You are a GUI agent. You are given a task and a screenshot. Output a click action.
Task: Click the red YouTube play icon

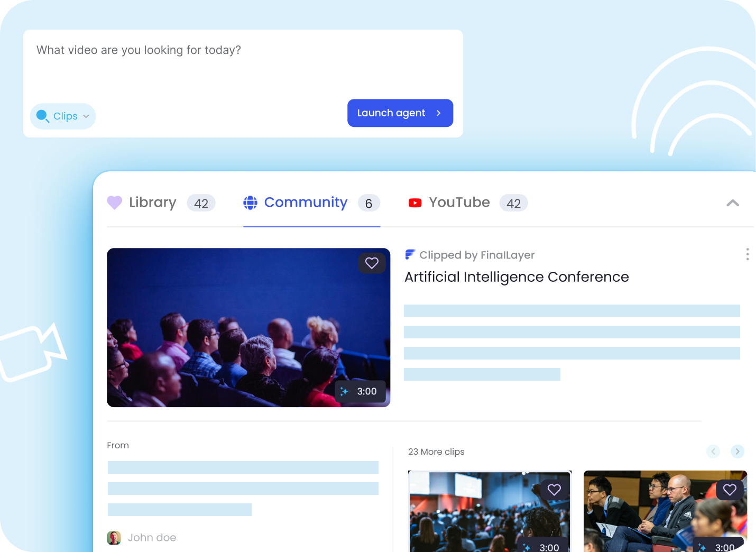pos(415,203)
